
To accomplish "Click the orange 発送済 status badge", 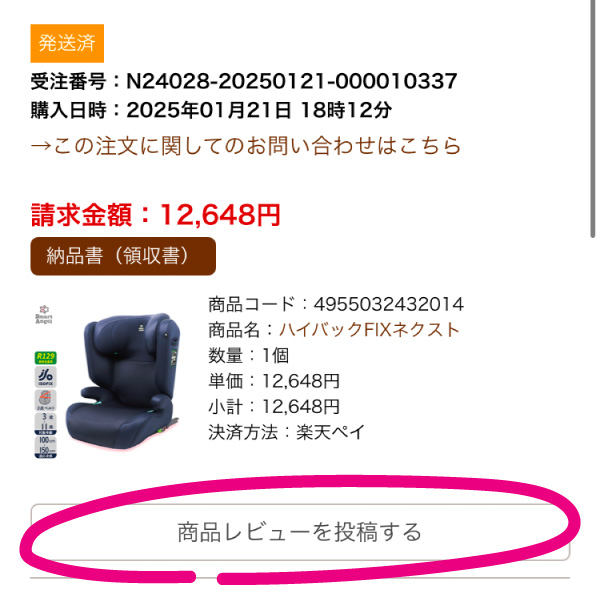I will pyautogui.click(x=67, y=43).
